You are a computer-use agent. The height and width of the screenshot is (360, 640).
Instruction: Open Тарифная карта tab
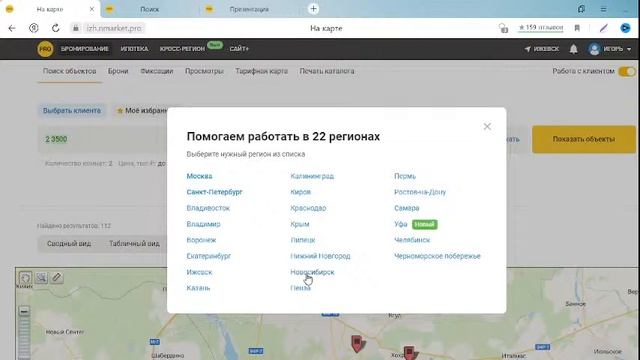click(261, 71)
